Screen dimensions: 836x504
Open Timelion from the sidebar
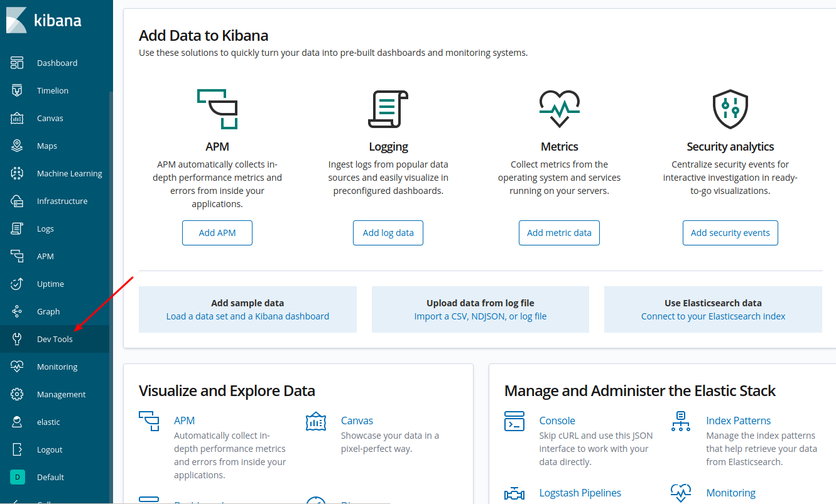pos(53,90)
